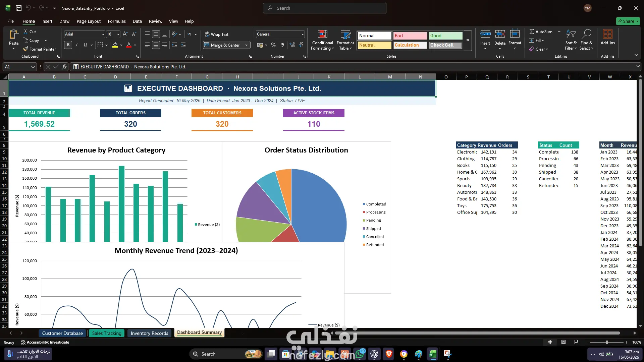Click the Insert cells icon
644x362 pixels.
click(x=485, y=34)
